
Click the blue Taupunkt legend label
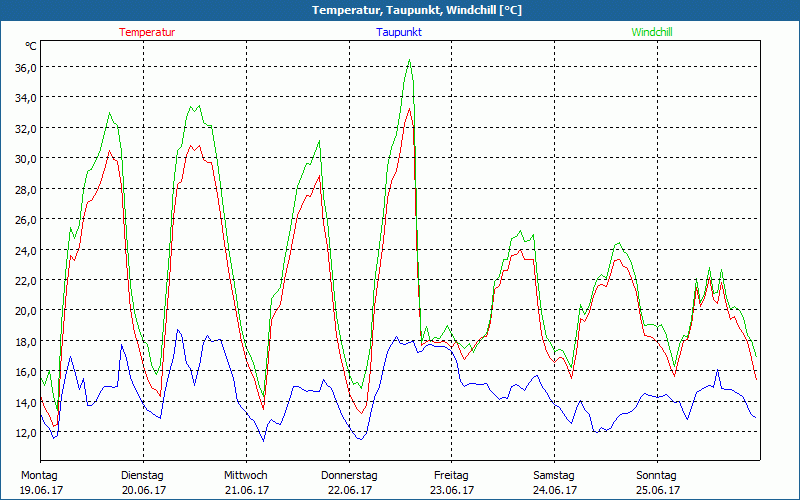(399, 32)
